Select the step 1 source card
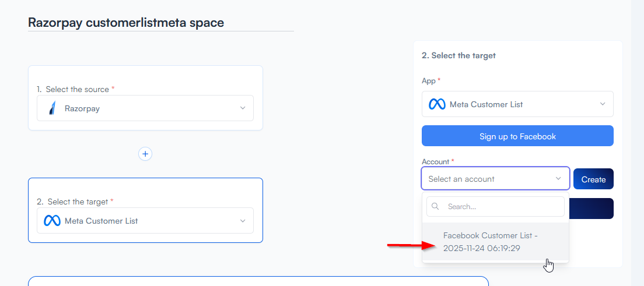The height and width of the screenshot is (286, 644). pyautogui.click(x=145, y=77)
